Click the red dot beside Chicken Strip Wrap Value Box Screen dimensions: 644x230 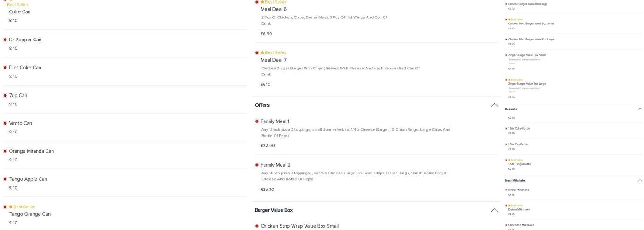coord(257,226)
